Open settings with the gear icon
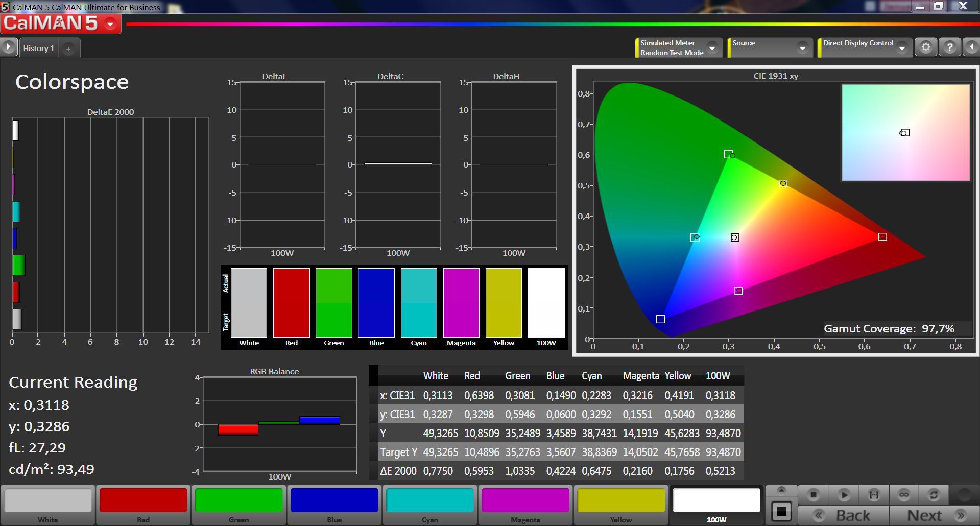The height and width of the screenshot is (526, 980). (925, 47)
